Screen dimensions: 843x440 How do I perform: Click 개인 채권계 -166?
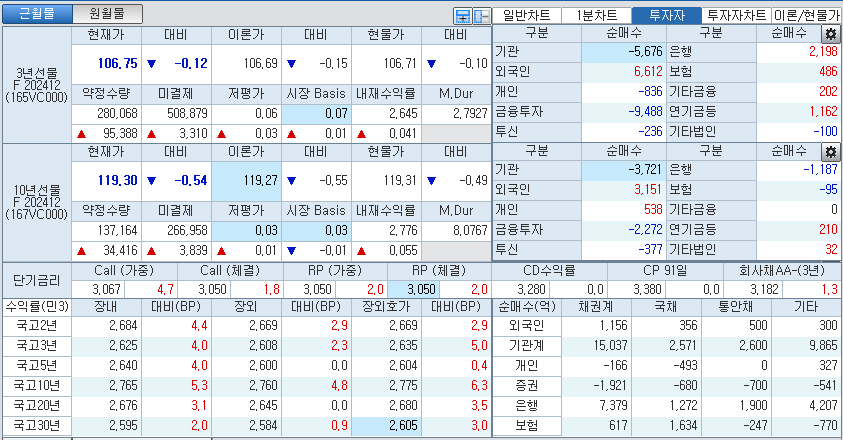597,365
